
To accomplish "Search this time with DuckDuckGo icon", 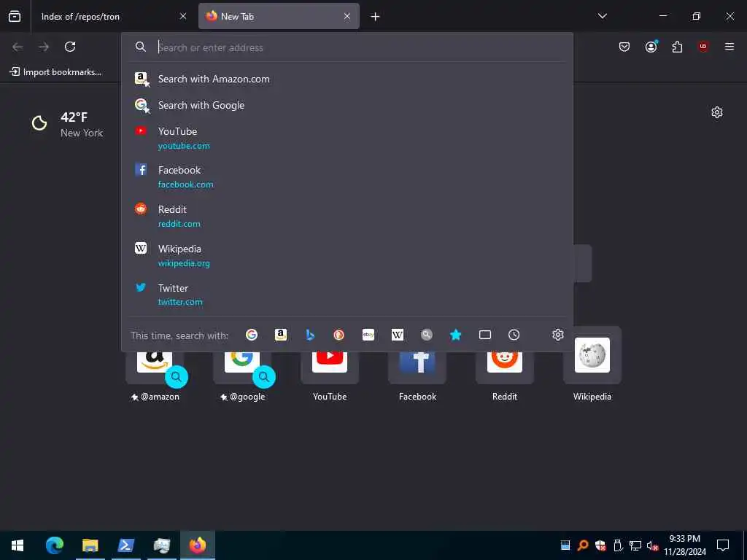I will [x=338, y=335].
